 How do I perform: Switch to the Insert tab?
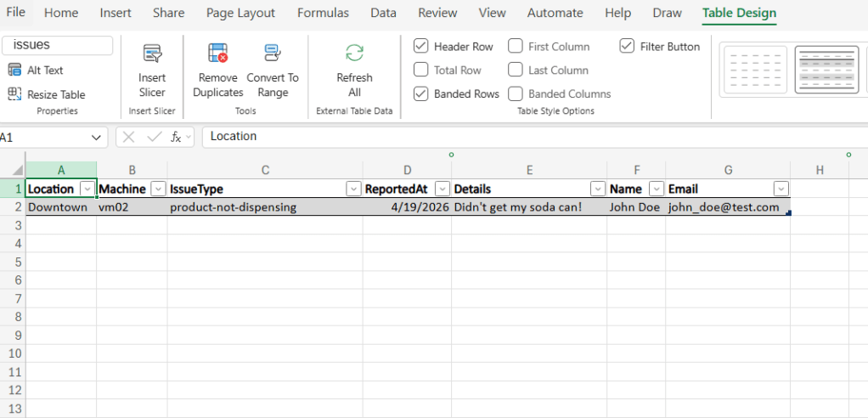(x=116, y=13)
